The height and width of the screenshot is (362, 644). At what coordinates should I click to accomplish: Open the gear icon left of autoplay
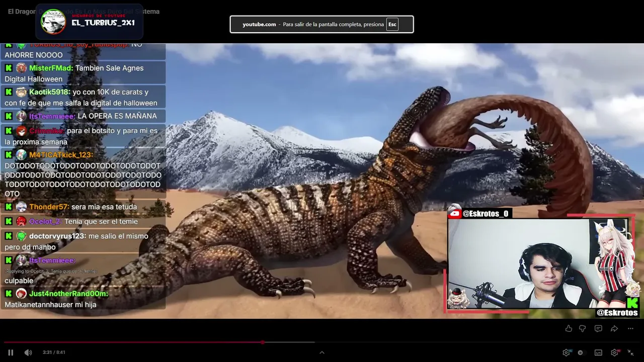(x=567, y=352)
